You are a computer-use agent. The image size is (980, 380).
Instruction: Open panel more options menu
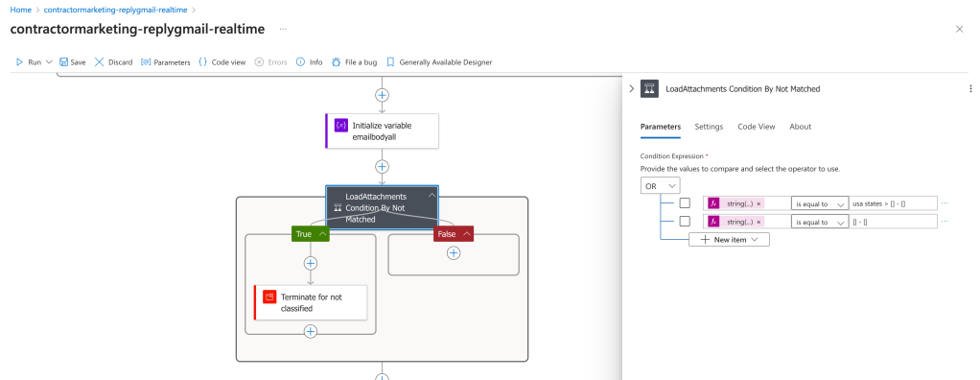[x=970, y=88]
